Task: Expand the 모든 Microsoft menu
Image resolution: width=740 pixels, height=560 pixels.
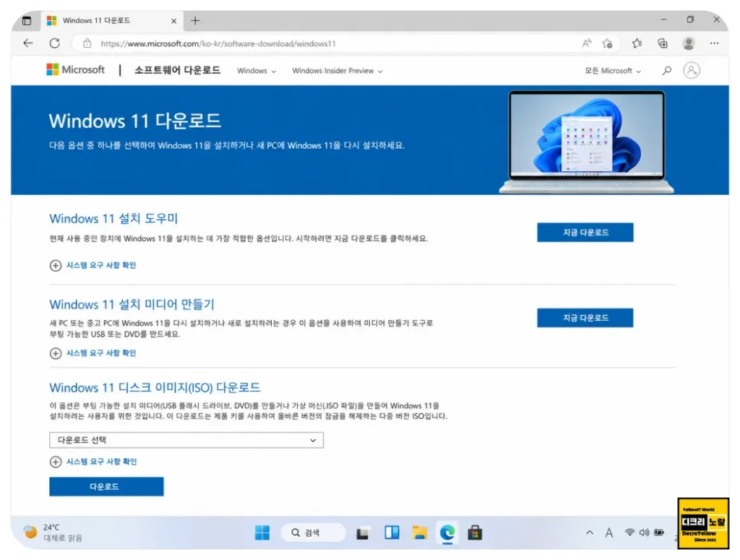Action: tap(613, 71)
